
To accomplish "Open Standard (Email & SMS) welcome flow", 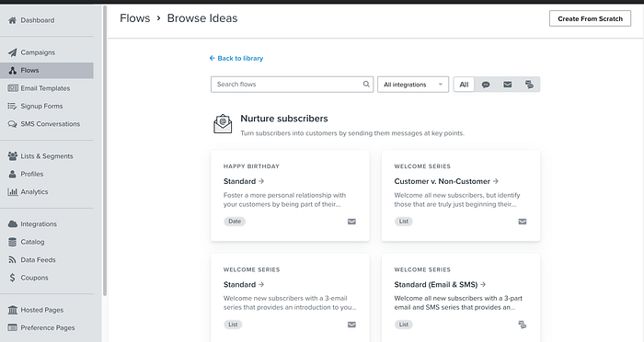I will tap(440, 284).
